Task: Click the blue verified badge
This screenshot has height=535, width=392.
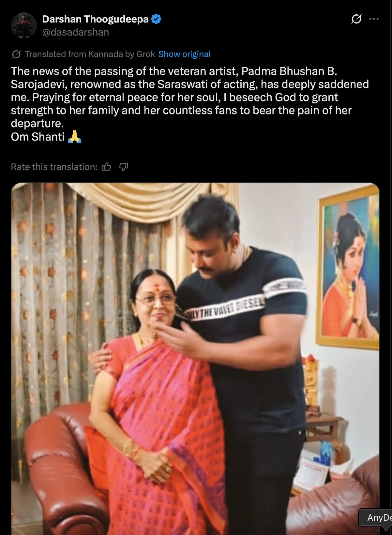Action: (157, 19)
